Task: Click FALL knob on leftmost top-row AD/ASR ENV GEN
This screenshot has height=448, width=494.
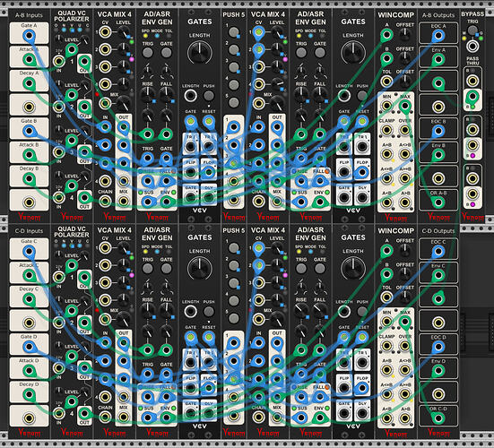Action: [166, 94]
